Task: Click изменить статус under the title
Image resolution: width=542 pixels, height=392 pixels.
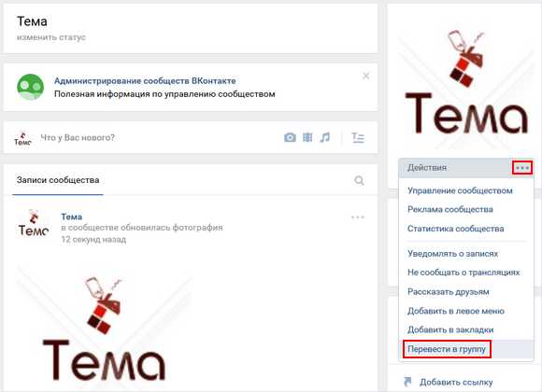Action: 51,37
